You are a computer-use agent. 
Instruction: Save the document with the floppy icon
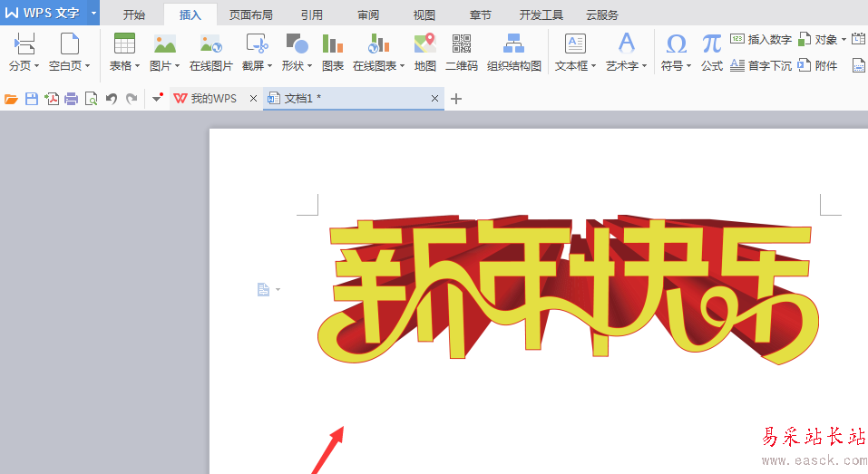(x=32, y=99)
